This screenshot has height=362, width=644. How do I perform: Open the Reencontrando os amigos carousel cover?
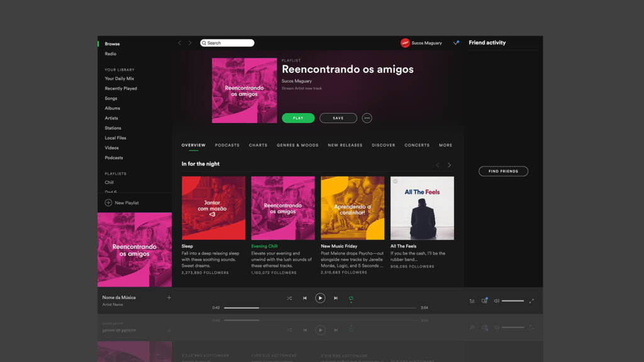[283, 208]
